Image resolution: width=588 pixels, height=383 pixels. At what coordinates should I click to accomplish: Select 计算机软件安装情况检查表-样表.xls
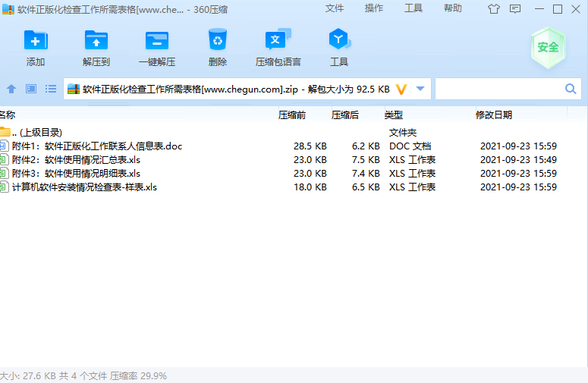(84, 187)
